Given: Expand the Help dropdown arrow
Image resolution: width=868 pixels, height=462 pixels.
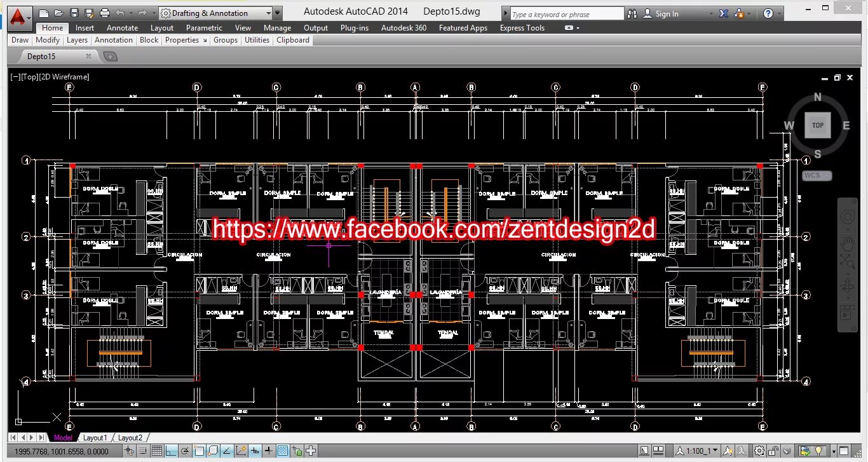Looking at the screenshot, I should pos(780,13).
